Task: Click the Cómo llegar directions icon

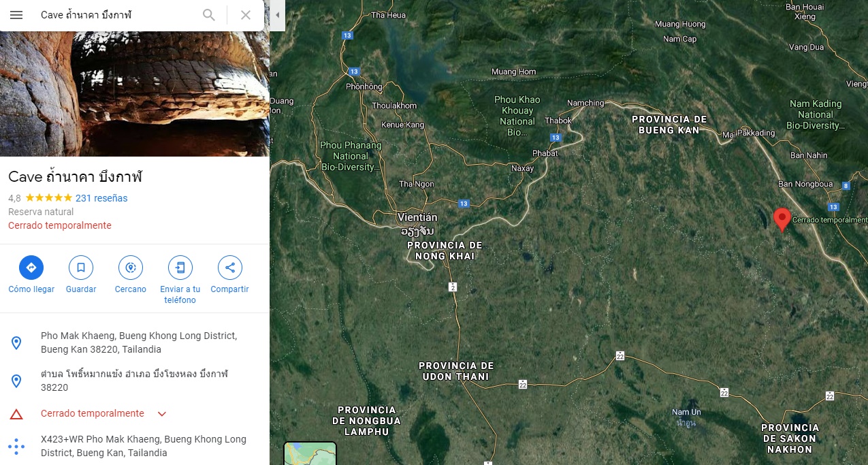Action: [31, 268]
